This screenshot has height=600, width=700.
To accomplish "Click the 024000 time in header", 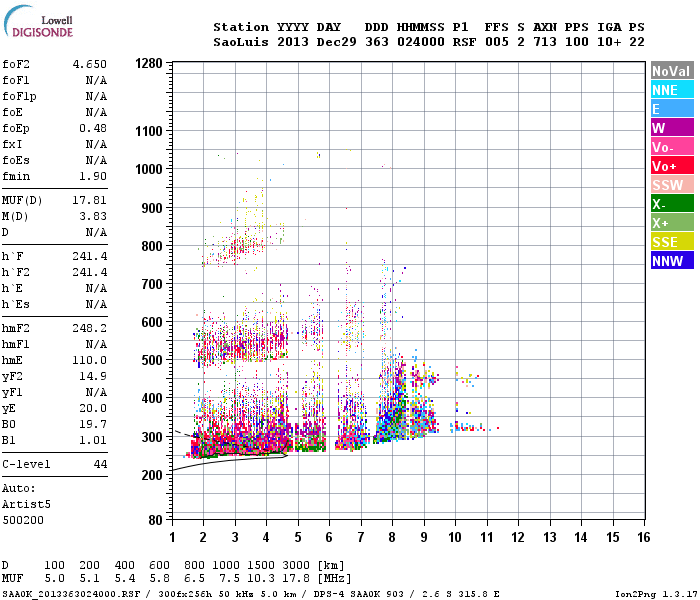I will 421,42.
